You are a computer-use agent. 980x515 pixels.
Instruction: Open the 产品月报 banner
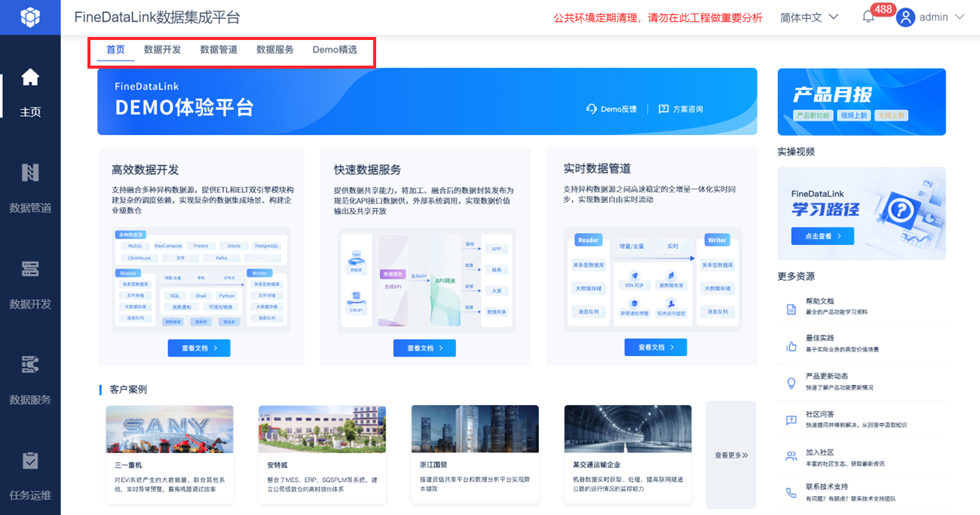[862, 102]
